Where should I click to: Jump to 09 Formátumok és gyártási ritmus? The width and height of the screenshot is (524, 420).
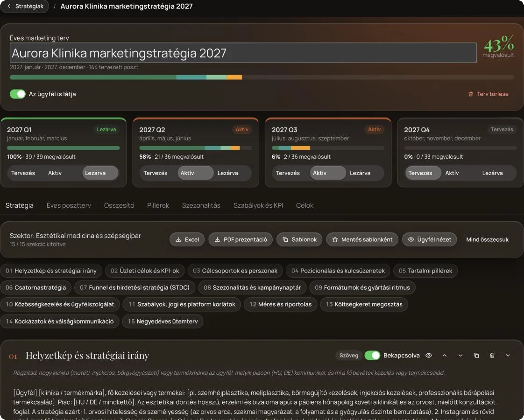coord(362,287)
